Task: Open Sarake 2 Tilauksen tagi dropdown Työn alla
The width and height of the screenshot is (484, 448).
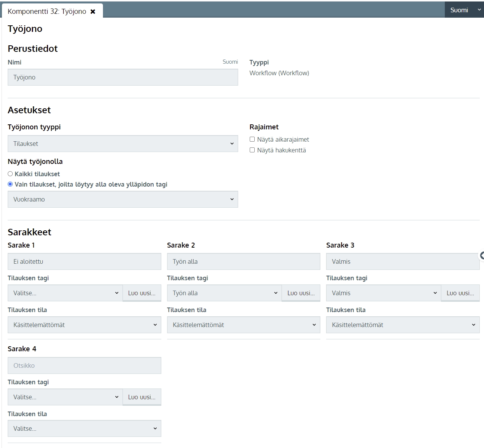Action: (224, 293)
